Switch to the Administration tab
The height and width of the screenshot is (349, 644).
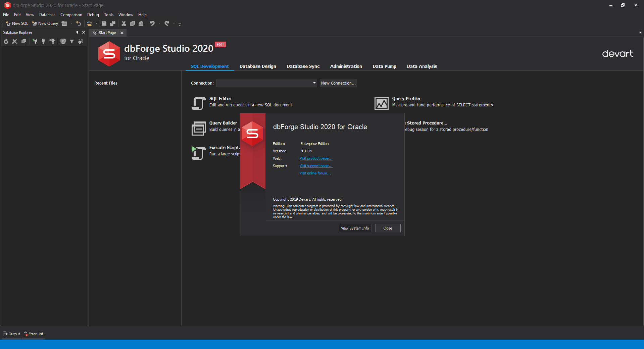point(346,66)
